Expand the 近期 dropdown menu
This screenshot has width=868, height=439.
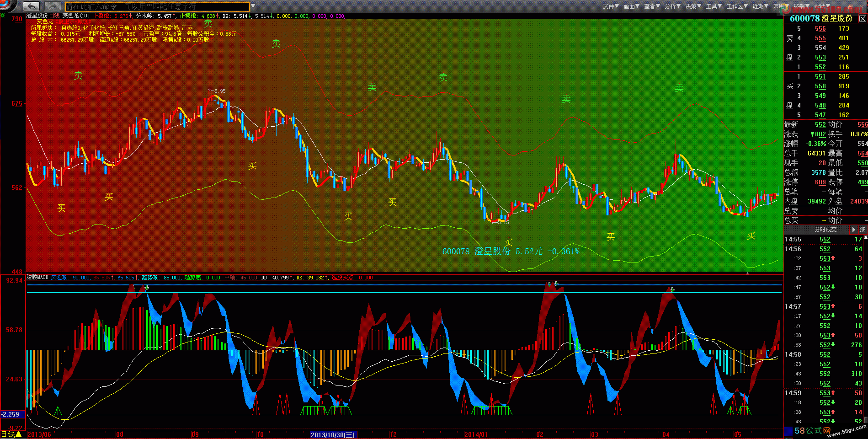(x=761, y=6)
